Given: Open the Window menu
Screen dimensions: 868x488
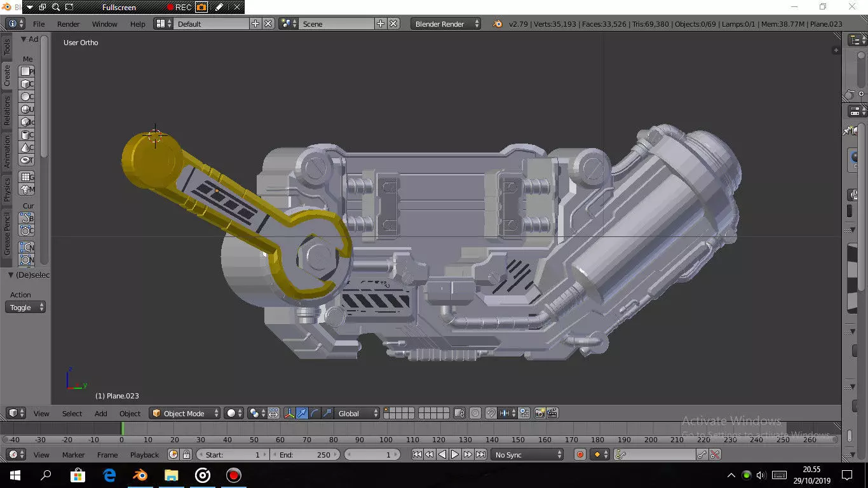Looking at the screenshot, I should 104,24.
